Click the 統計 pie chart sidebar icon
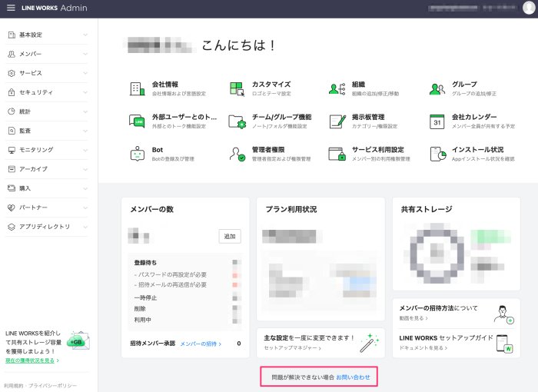Image resolution: width=538 pixels, height=392 pixels. [12, 111]
